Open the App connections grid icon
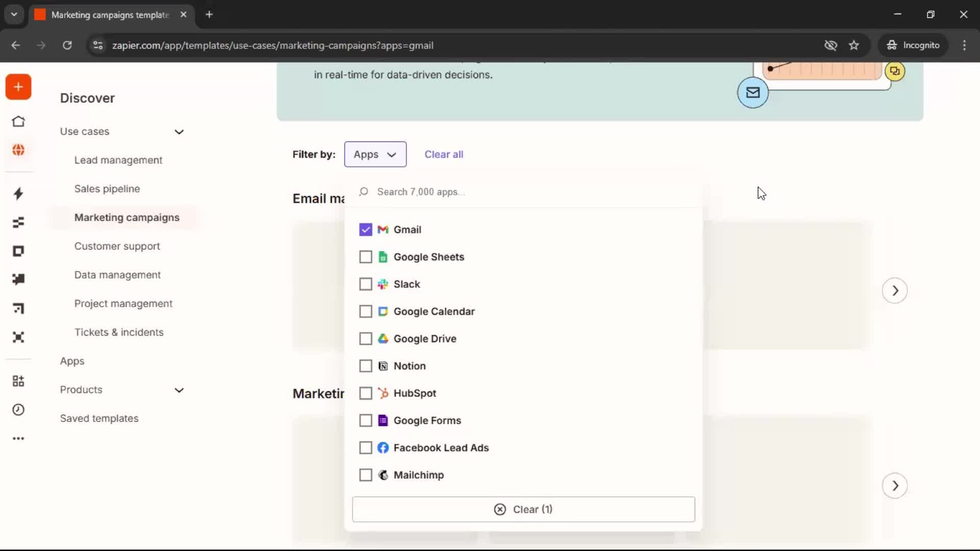Screen dimensions: 980x551 pos(18,381)
